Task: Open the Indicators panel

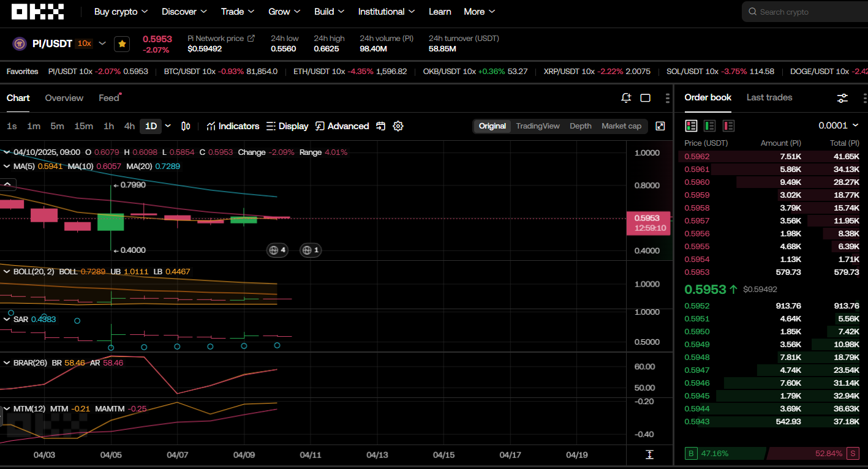Action: coord(233,126)
